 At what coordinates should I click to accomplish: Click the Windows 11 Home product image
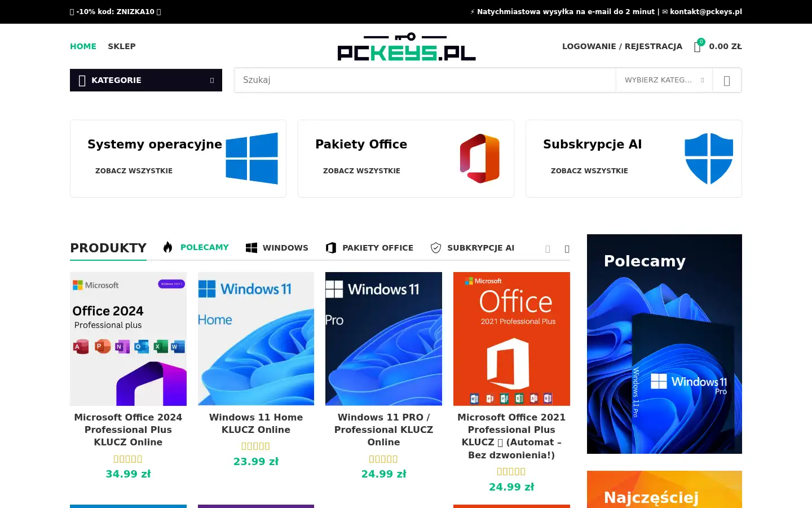click(256, 339)
